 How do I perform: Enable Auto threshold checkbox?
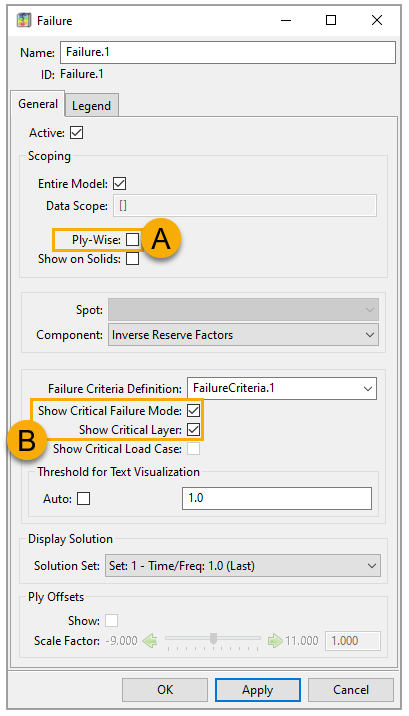click(x=84, y=498)
